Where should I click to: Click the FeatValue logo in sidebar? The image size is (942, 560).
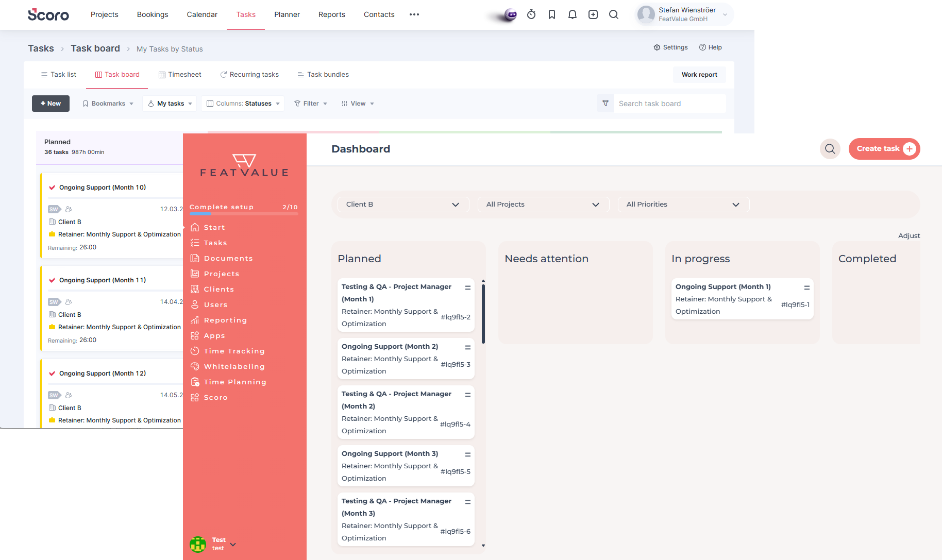coord(244,165)
